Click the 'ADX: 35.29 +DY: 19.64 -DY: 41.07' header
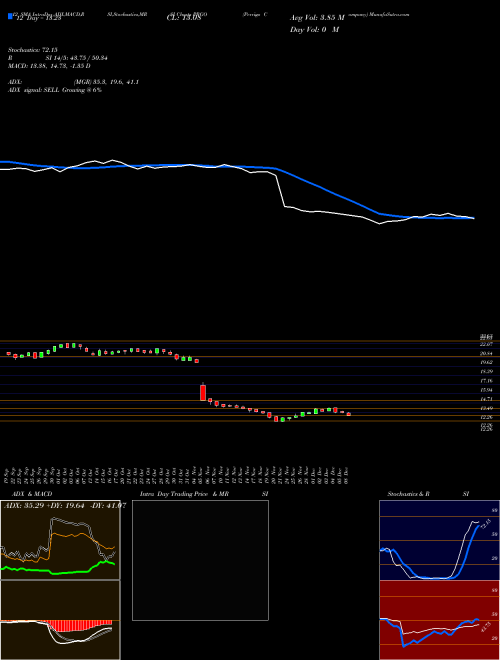The image size is (500, 660). (64, 505)
